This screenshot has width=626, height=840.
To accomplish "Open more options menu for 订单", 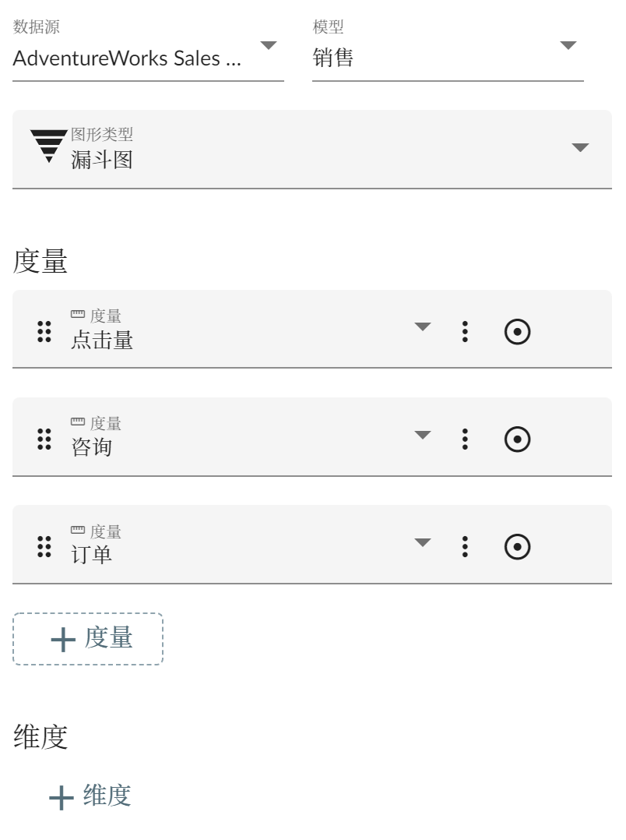I will [465, 547].
